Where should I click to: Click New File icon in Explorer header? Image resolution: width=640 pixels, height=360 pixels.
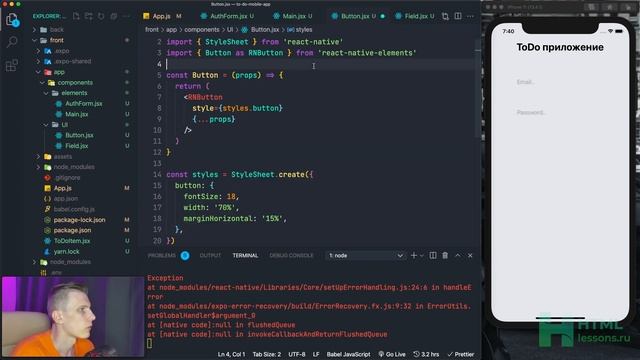tap(76, 16)
